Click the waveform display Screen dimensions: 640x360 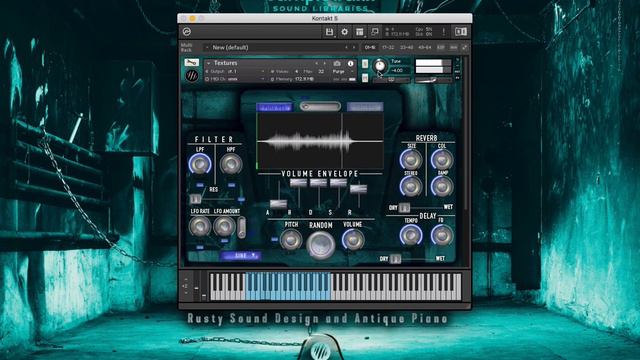320,141
